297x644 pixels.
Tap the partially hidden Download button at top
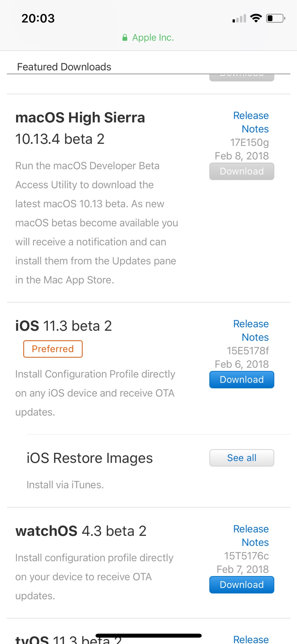242,77
